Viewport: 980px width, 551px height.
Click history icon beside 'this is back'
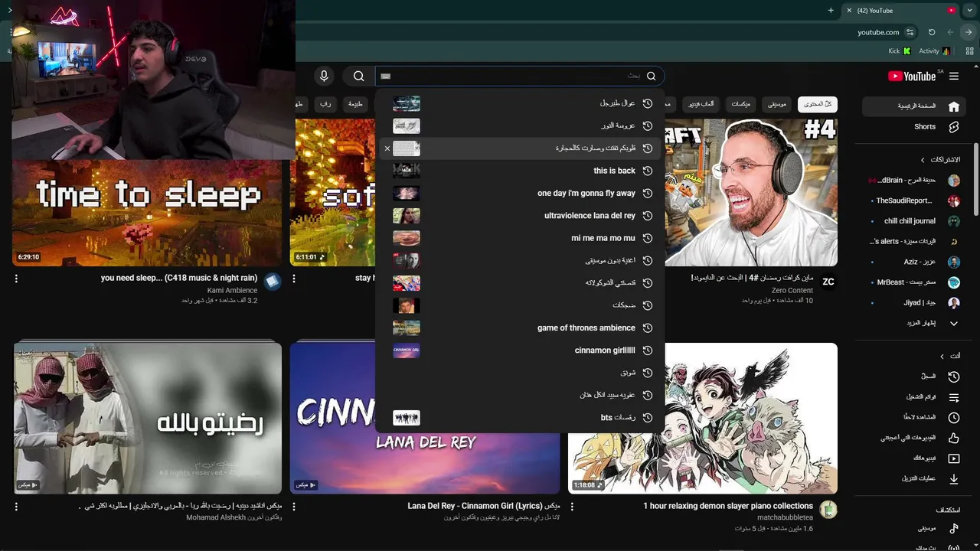coord(647,171)
